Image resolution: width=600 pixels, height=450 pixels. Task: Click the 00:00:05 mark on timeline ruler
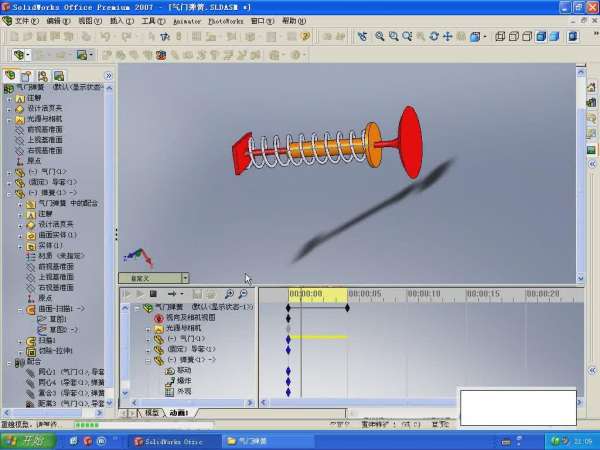point(364,293)
